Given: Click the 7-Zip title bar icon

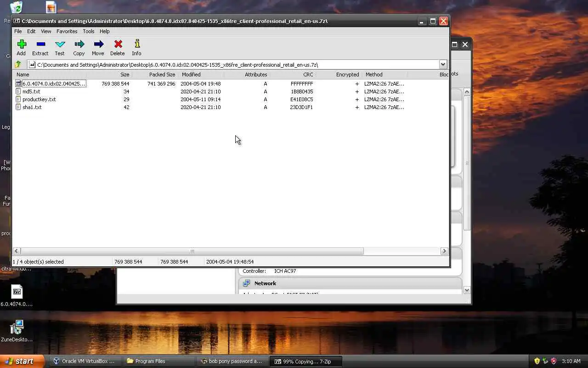Looking at the screenshot, I should [17, 21].
